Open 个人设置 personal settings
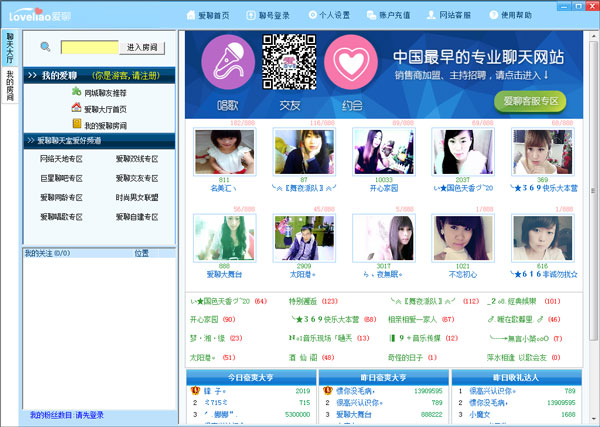Image resolution: width=600 pixels, height=427 pixels. click(329, 15)
